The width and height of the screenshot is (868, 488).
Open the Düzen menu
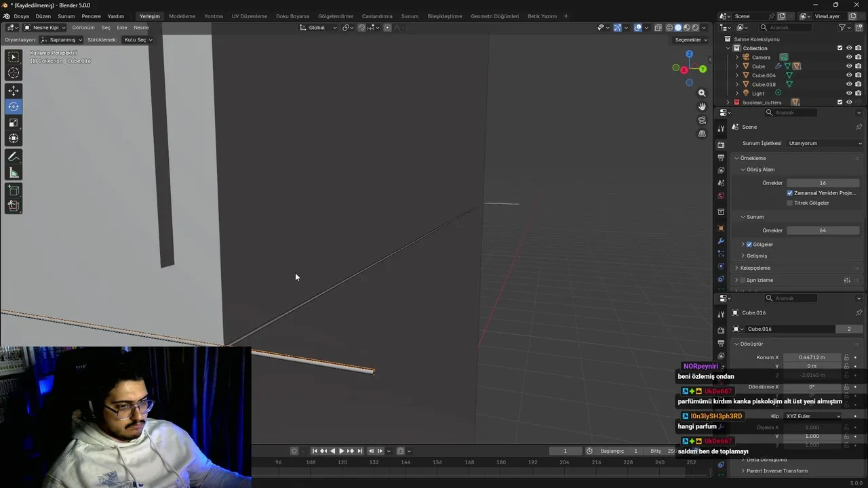tap(43, 16)
